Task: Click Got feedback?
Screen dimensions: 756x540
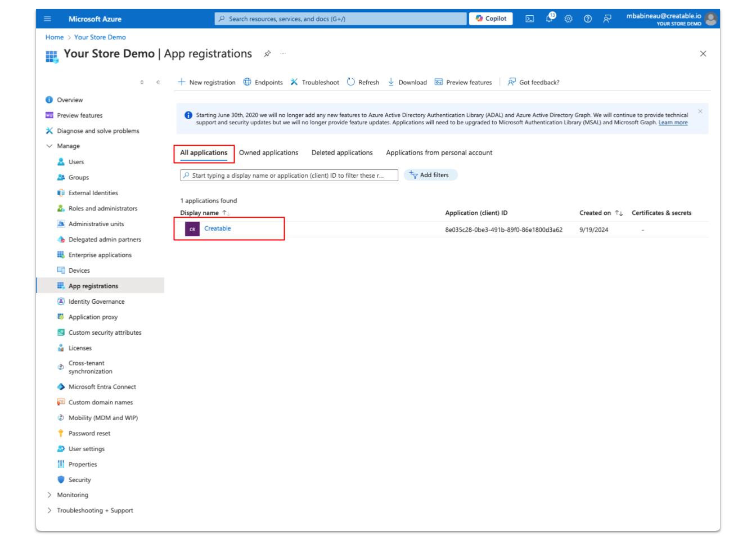Action: [x=533, y=82]
